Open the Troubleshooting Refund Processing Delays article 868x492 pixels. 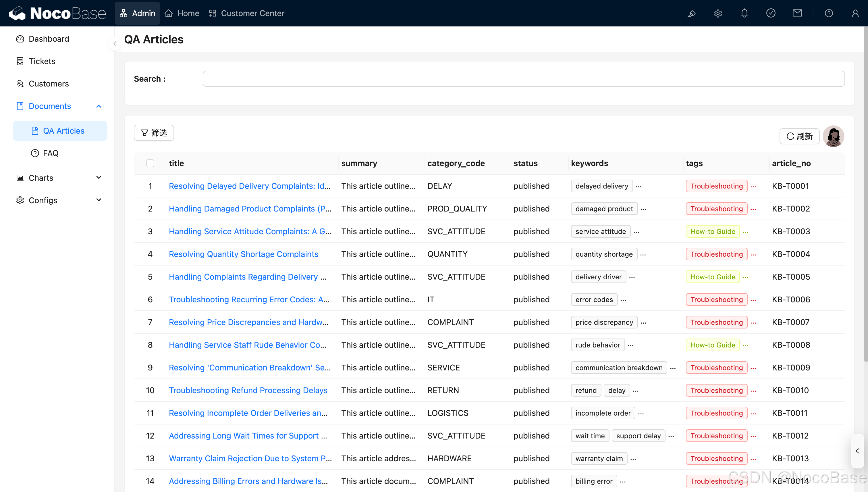pos(248,390)
